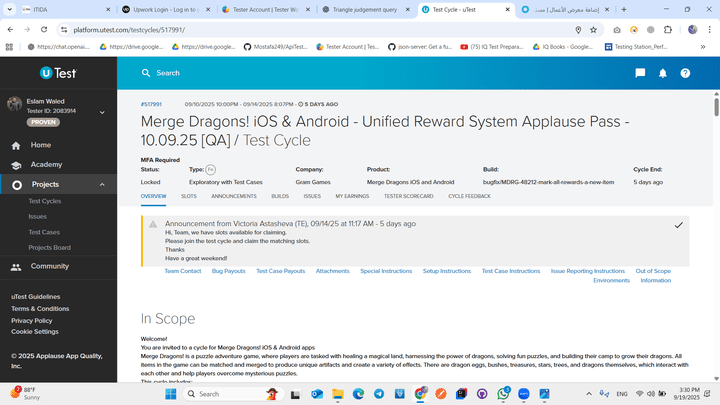Image resolution: width=720 pixels, height=405 pixels.
Task: Click the Chrome address bar URL
Action: [129, 30]
